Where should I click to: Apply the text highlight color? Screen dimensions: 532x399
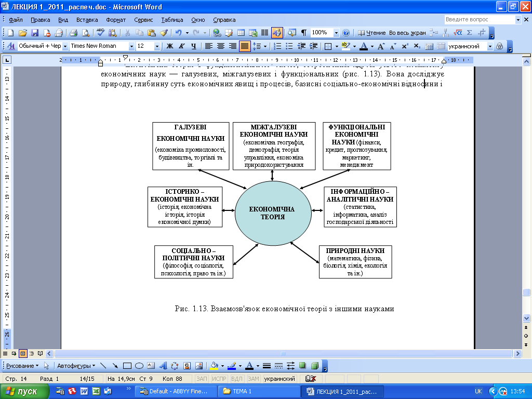(345, 46)
